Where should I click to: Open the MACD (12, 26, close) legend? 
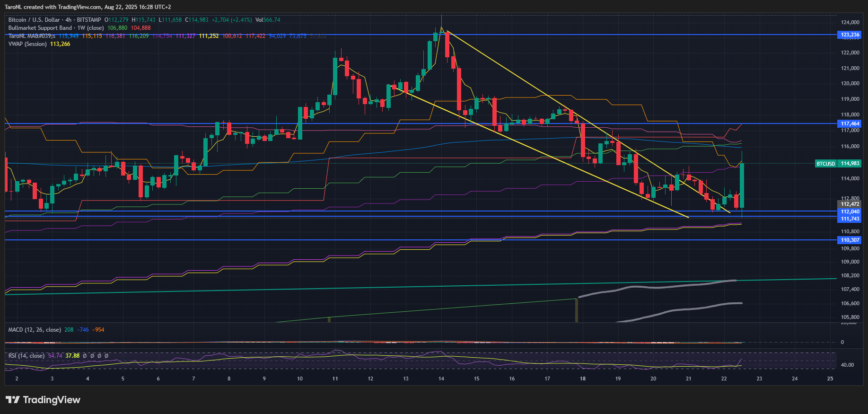(x=35, y=330)
